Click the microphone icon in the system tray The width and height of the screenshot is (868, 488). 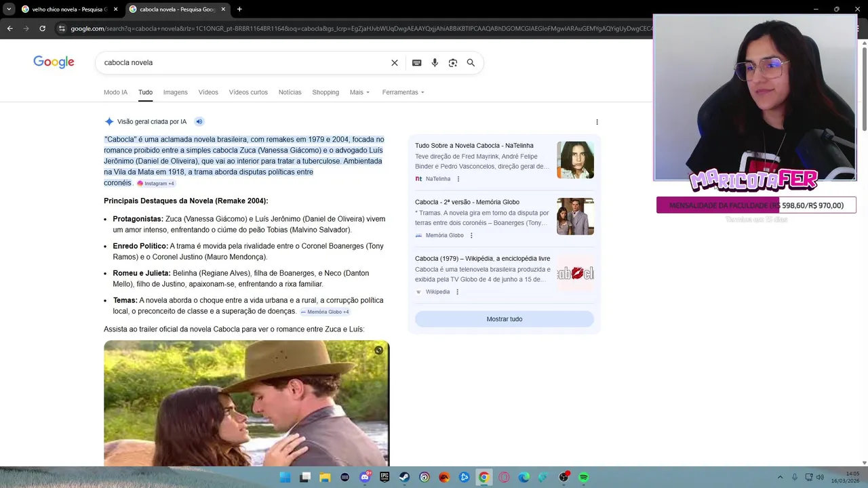[x=795, y=477]
